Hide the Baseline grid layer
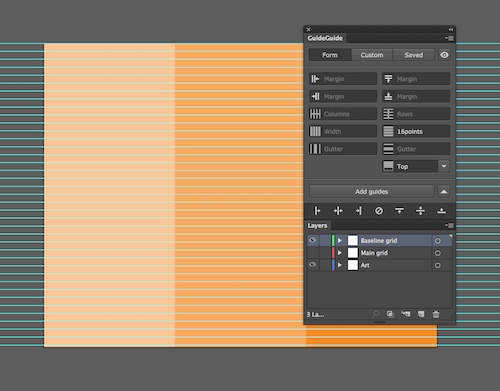This screenshot has height=391, width=500. tap(313, 240)
